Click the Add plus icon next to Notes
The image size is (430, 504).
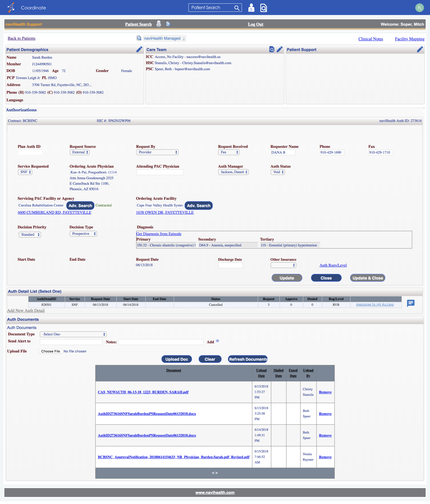217,341
